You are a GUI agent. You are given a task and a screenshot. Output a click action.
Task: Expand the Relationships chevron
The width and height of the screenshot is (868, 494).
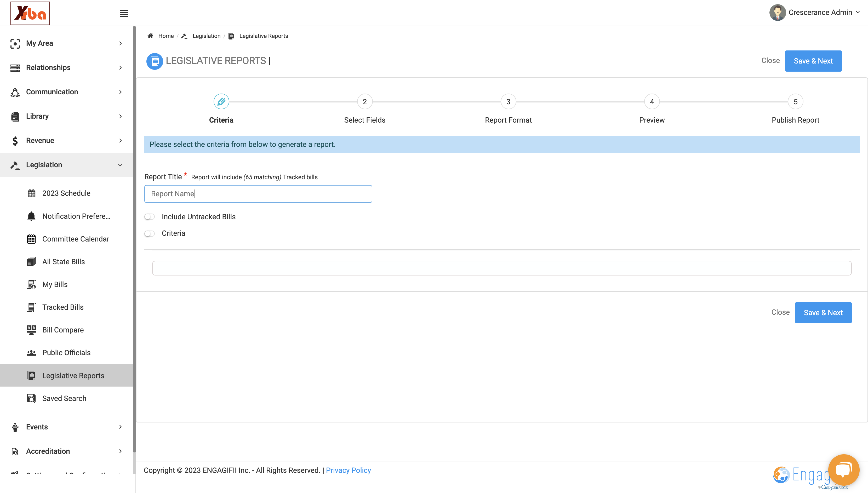click(121, 68)
